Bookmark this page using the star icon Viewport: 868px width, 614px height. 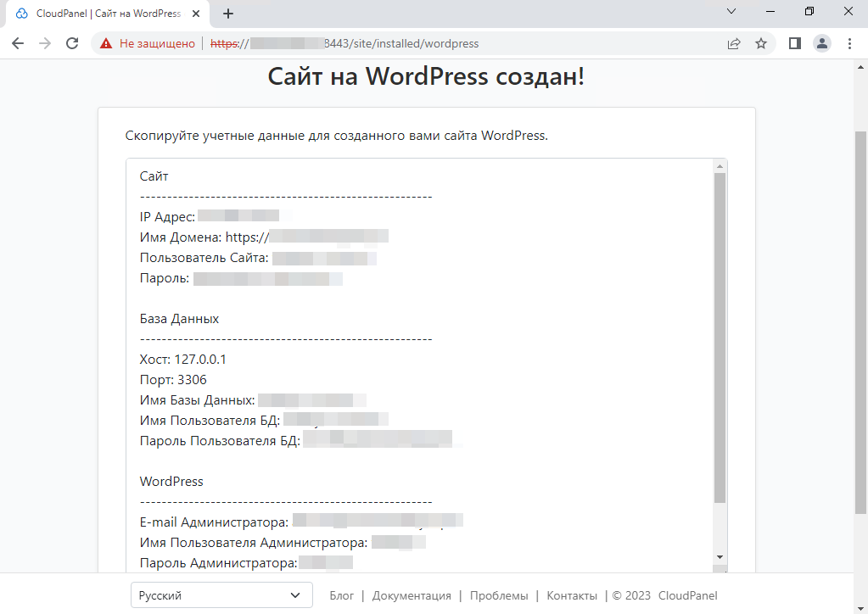(x=761, y=43)
